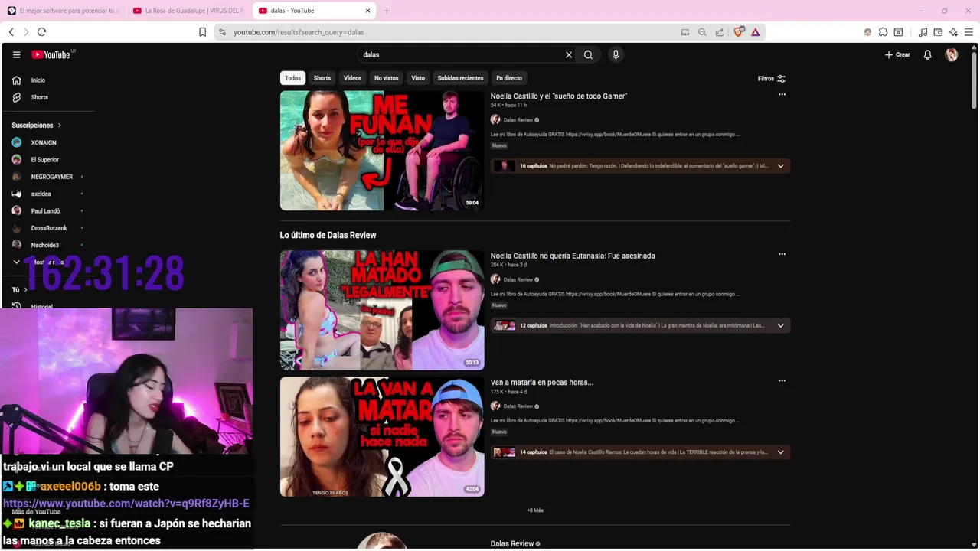Open video Noelia Castillo no quería Eutanasia
Viewport: 980px width, 551px height.
(x=573, y=256)
